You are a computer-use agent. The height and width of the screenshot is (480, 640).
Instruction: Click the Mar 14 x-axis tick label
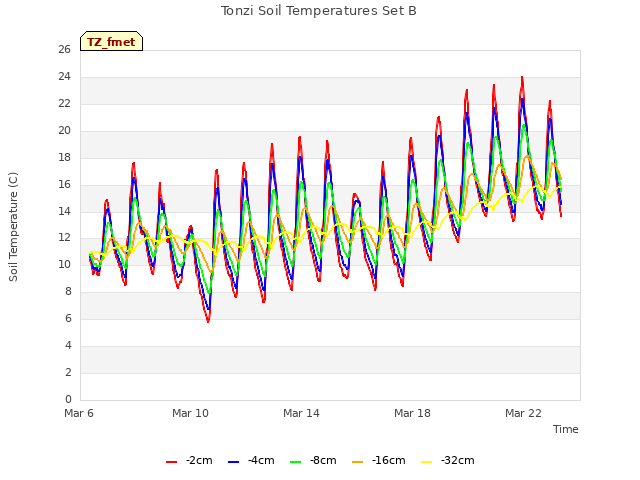301,413
